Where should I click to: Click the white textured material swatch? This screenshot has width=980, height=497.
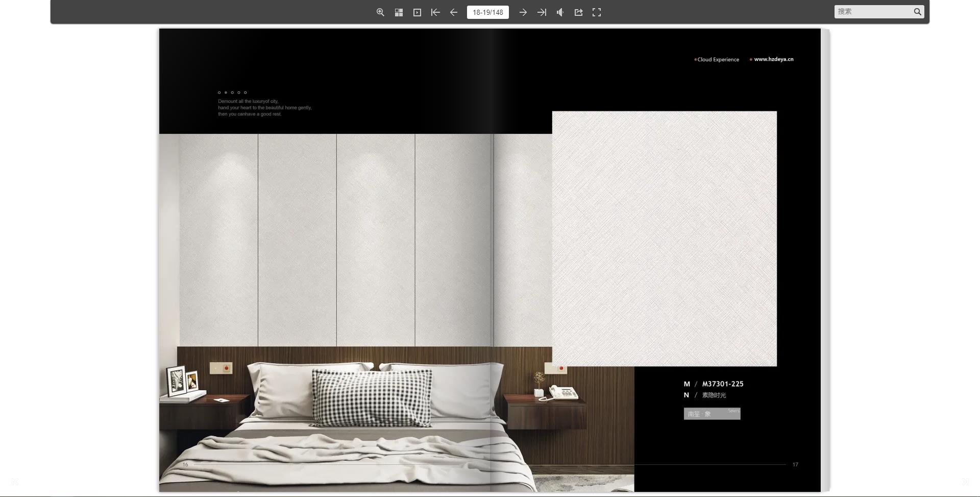(664, 239)
